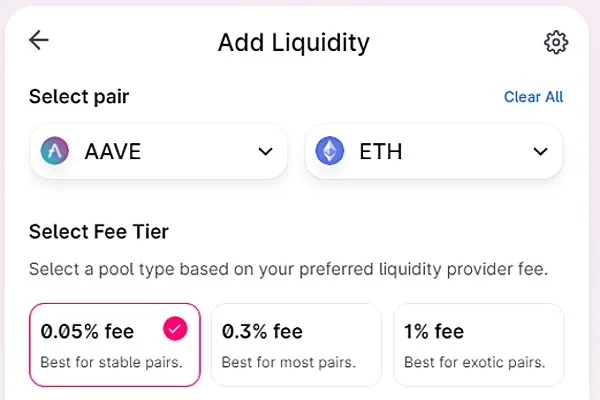The width and height of the screenshot is (600, 400).
Task: Expand the ETH dropdown chevron
Action: (540, 152)
